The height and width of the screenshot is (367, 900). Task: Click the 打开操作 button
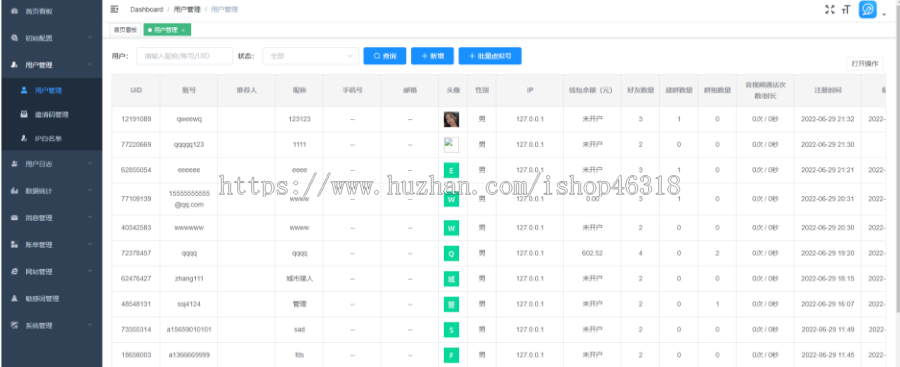865,64
